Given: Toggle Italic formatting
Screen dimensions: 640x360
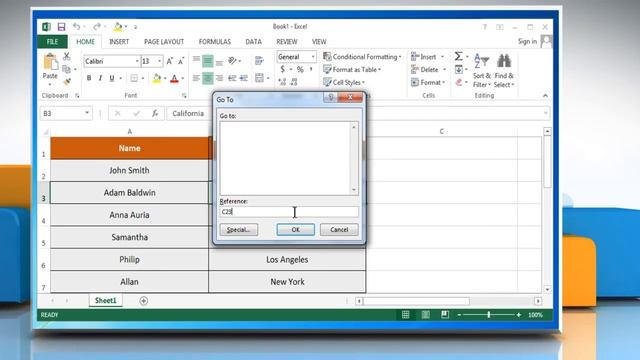Looking at the screenshot, I should click(100, 78).
